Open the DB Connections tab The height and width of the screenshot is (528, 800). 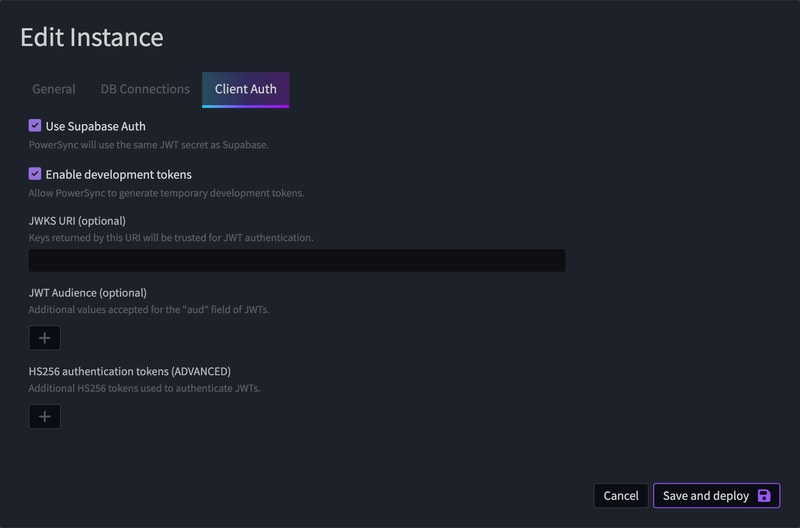tap(145, 89)
